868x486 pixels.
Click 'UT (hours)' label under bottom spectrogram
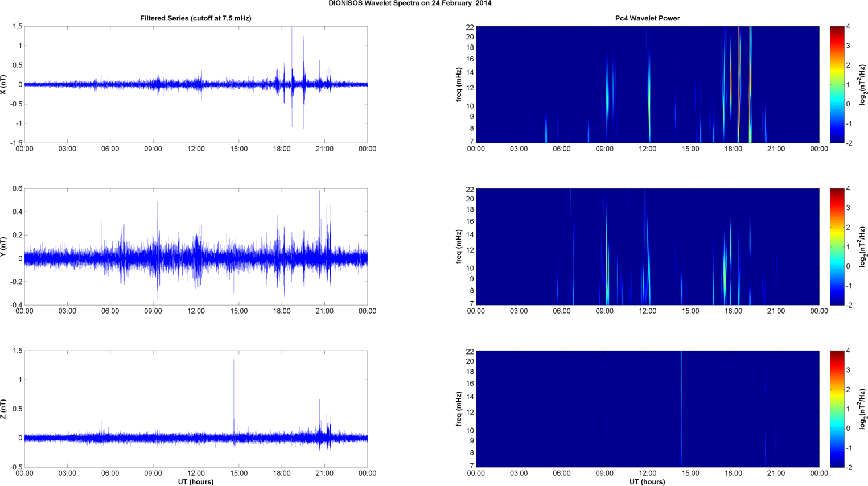(647, 482)
